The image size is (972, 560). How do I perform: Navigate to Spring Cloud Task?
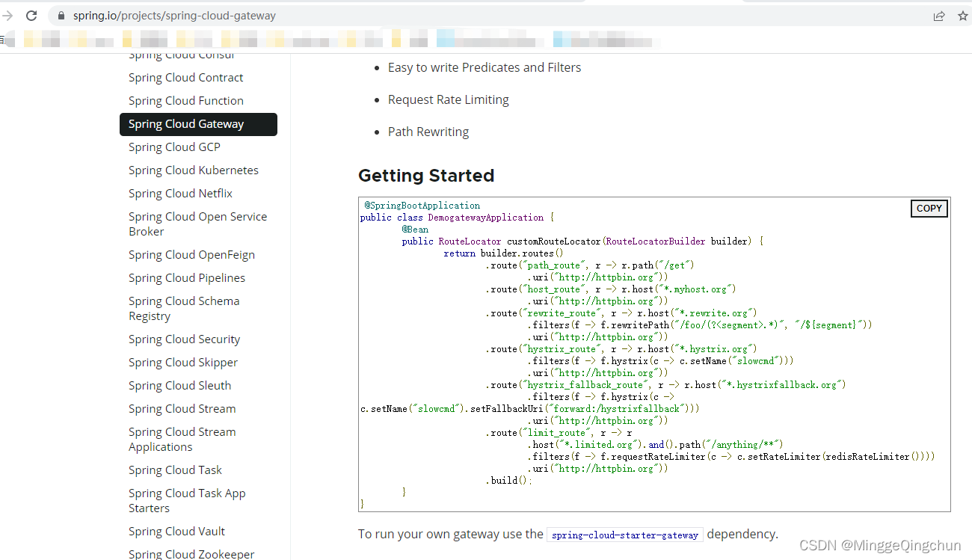tap(175, 470)
